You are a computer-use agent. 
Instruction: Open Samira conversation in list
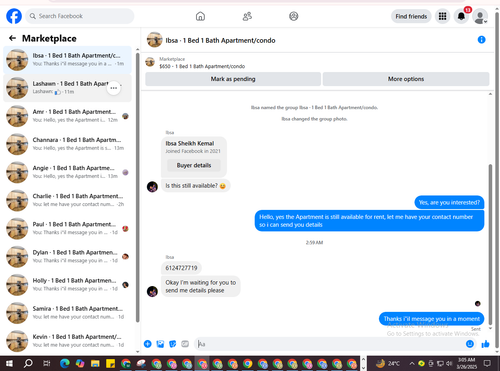click(67, 313)
